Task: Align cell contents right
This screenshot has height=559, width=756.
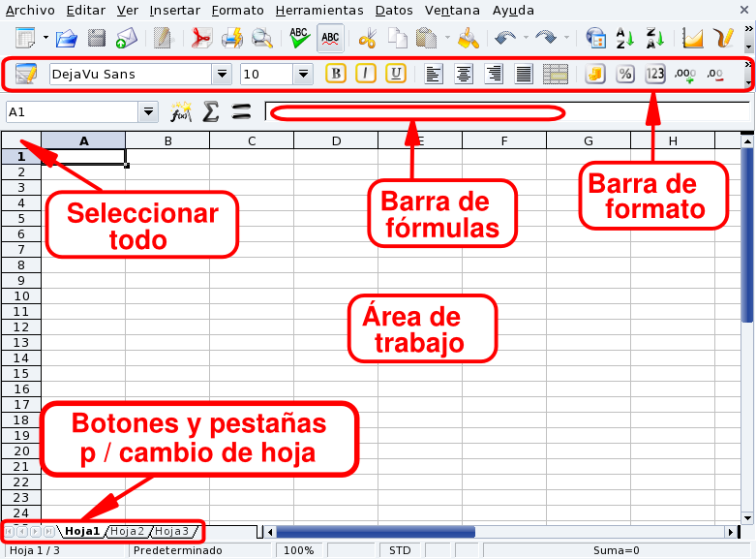Action: point(494,74)
